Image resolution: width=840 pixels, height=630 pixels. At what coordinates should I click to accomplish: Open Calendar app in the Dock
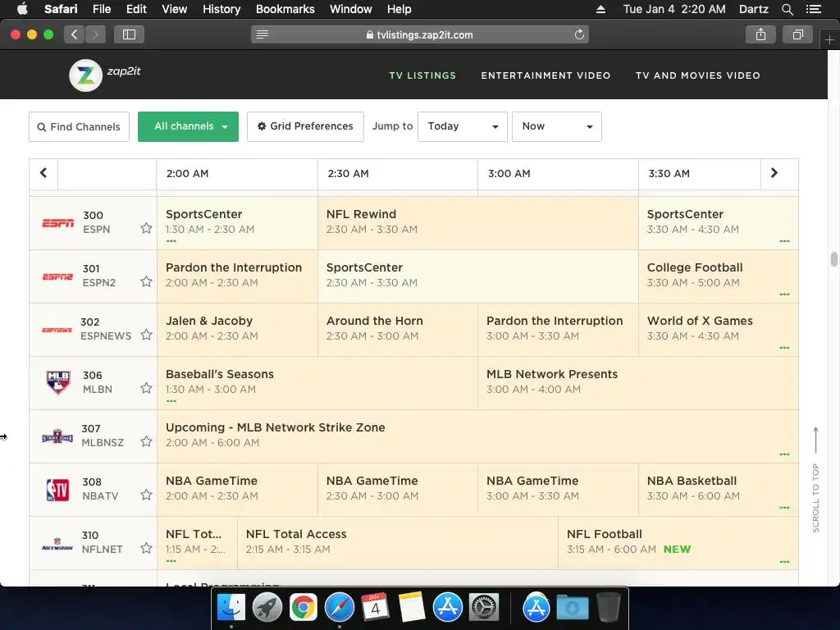(375, 608)
